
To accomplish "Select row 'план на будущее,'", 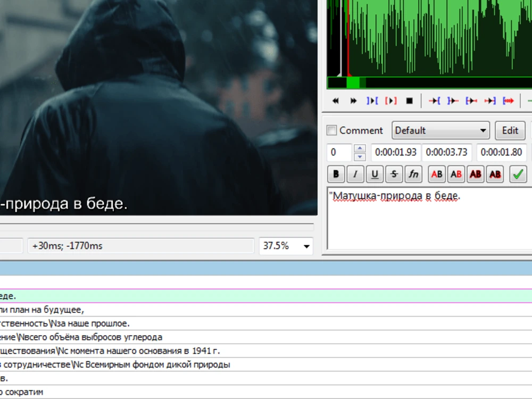I will [266, 310].
